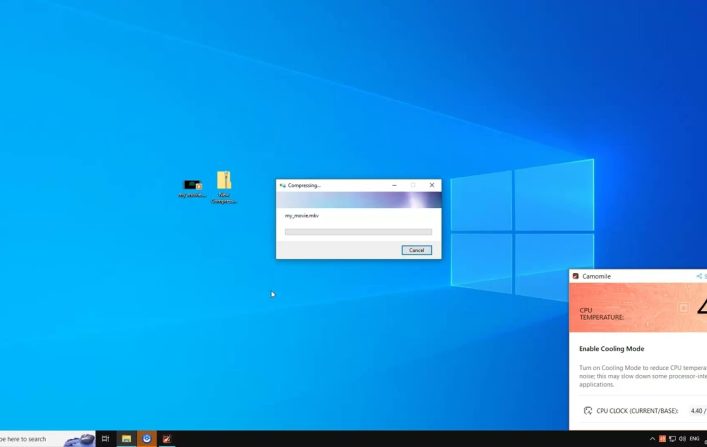The width and height of the screenshot is (707, 447).
Task: Open Task View from the taskbar
Action: pos(105,439)
